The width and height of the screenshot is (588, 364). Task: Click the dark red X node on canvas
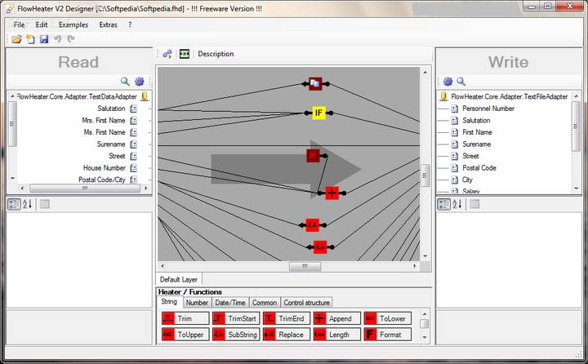point(313,155)
